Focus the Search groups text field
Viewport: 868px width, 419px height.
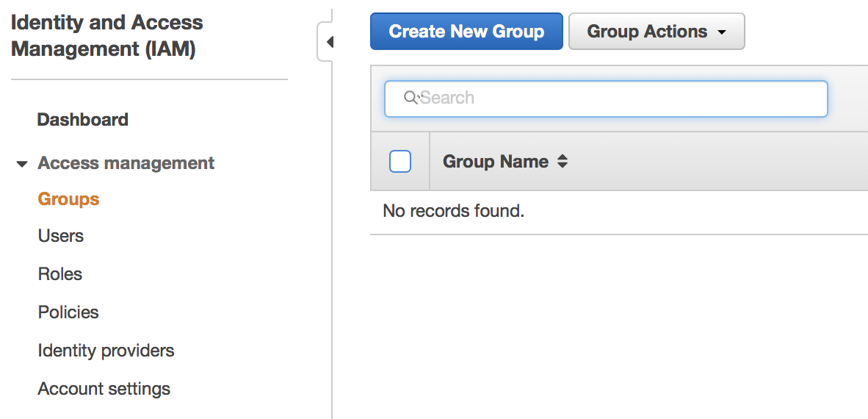[617, 99]
